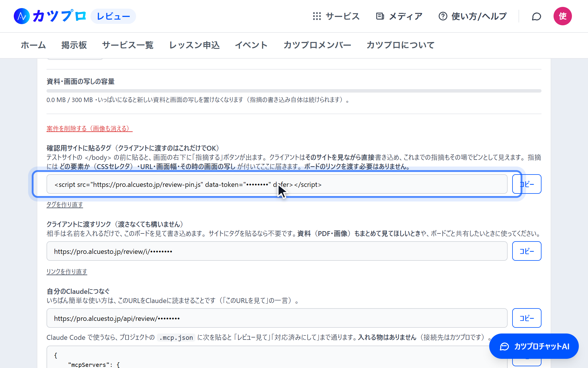Click the api/review URL field
The height and width of the screenshot is (368, 588).
277,318
